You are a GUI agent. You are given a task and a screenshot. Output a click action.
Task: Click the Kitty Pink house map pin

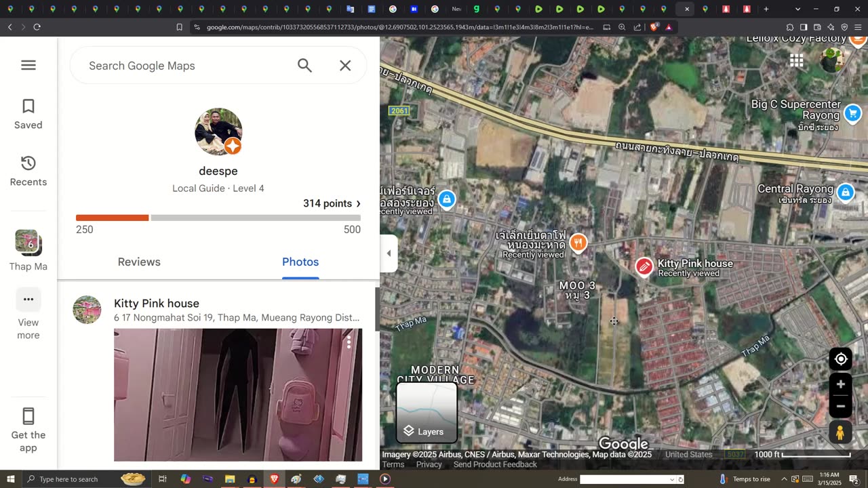[644, 267]
